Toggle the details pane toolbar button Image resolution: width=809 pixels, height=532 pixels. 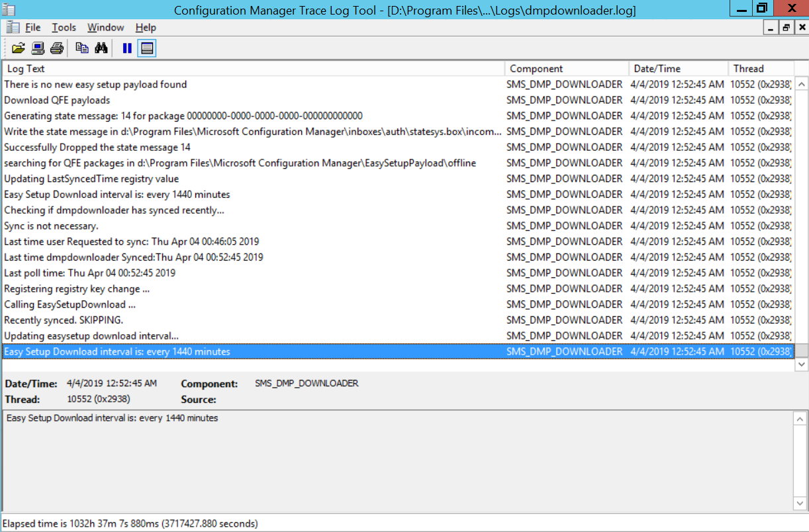coord(147,48)
